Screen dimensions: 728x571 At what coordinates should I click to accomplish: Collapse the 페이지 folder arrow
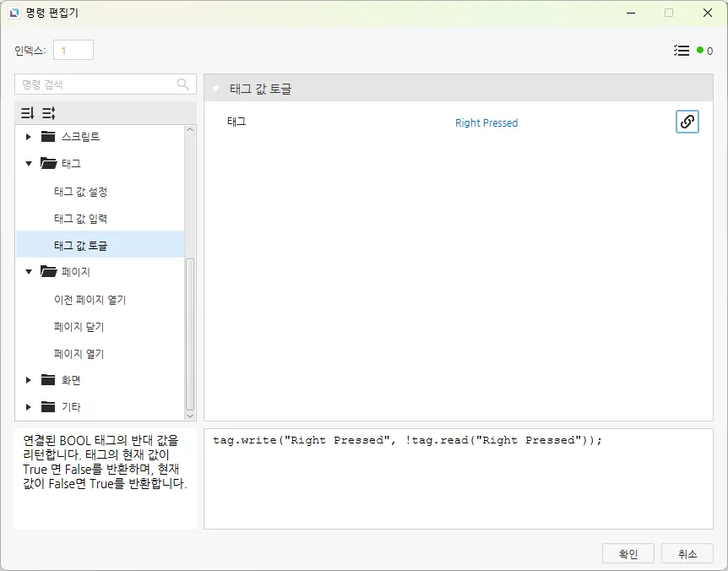coord(29,272)
